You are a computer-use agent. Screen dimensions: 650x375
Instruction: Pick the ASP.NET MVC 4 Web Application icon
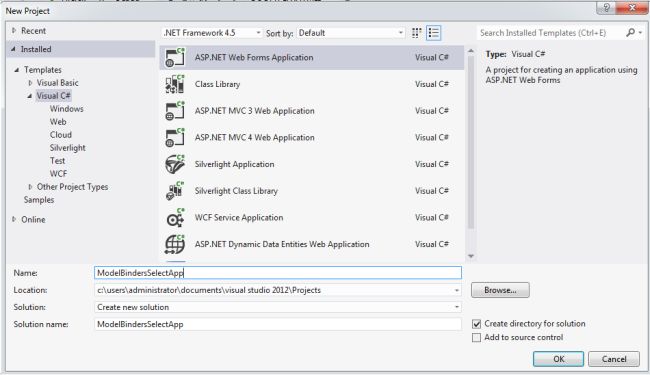[175, 138]
